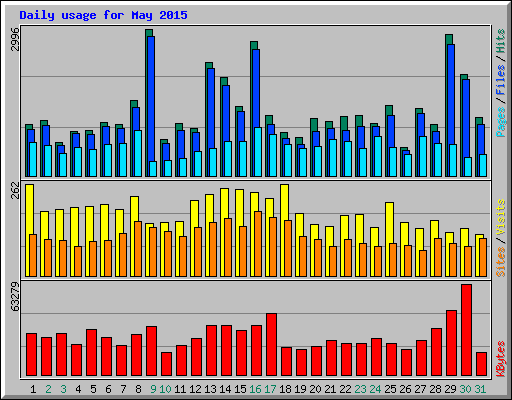
Task: Click day 15 on the date axis
Action: coord(240,389)
